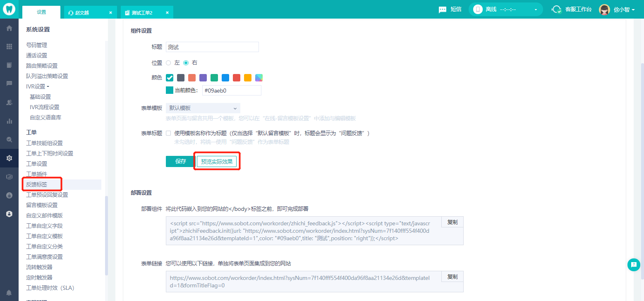Focus the 标题 input containing 测试

pyautogui.click(x=212, y=47)
